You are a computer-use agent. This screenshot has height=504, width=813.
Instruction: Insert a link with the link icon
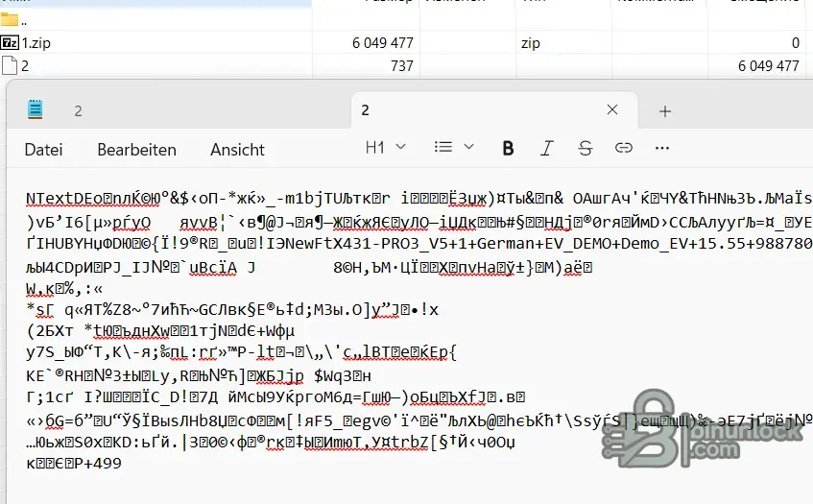tap(624, 148)
